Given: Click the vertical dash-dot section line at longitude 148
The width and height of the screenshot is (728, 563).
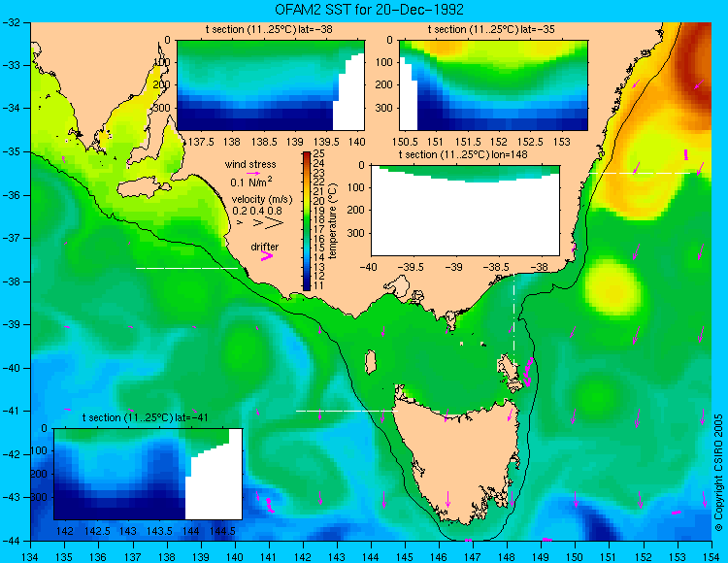Looking at the screenshot, I should pos(513,319).
